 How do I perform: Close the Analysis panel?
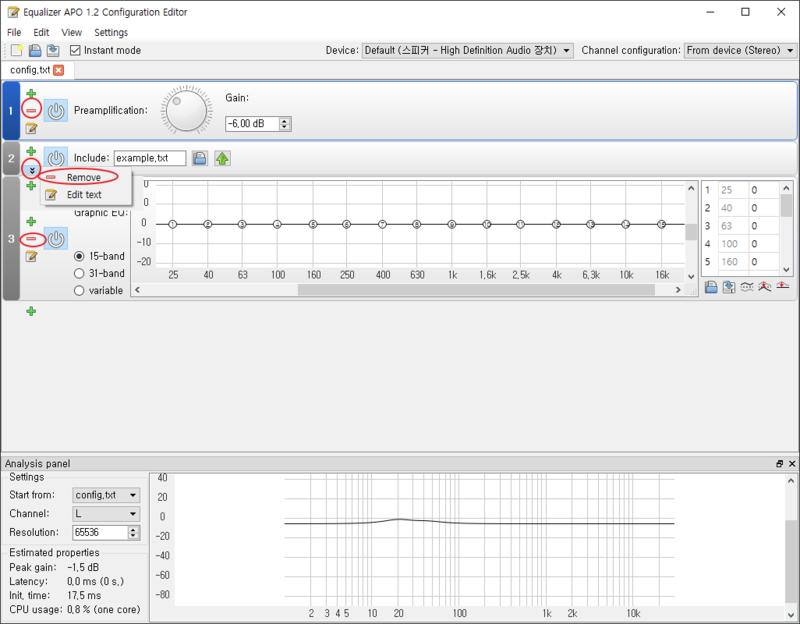(792, 463)
